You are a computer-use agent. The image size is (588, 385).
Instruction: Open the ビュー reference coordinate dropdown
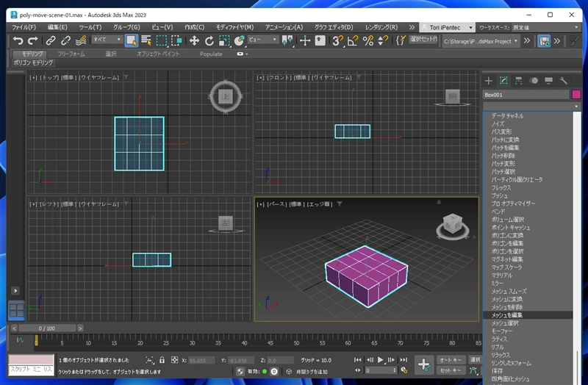point(262,39)
